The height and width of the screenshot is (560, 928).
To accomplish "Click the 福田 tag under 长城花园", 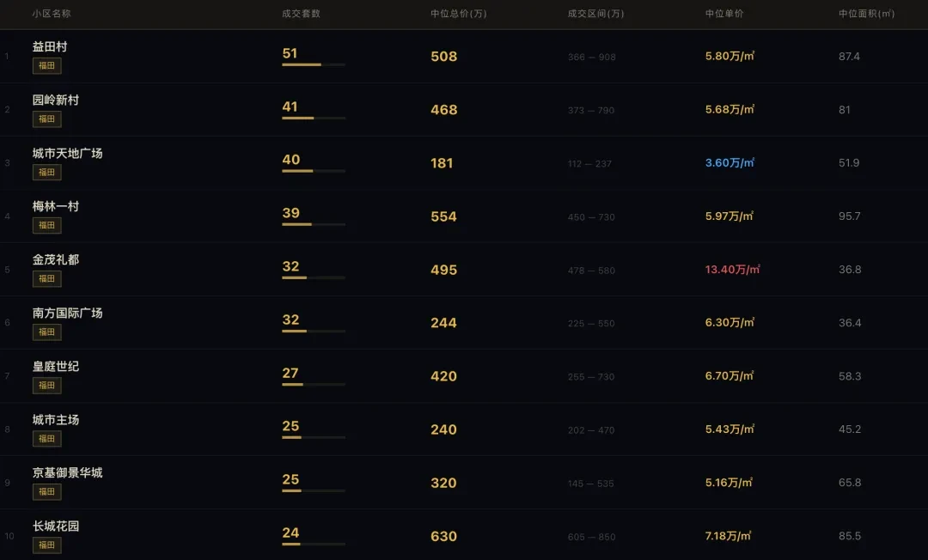I will 47,545.
